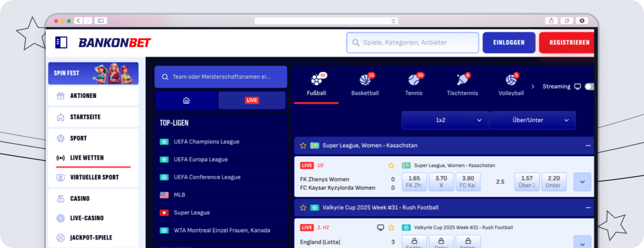Click the FK Zhenys Women team name
The width and height of the screenshot is (644, 248).
tap(325, 179)
